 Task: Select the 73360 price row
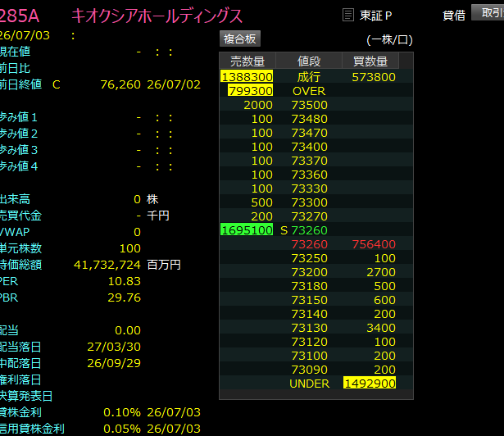316,175
